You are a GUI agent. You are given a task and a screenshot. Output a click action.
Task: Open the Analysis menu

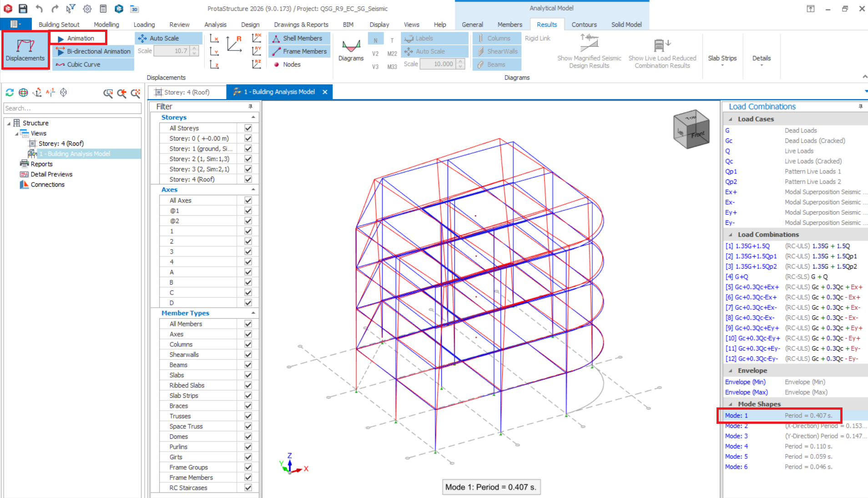[x=215, y=25]
